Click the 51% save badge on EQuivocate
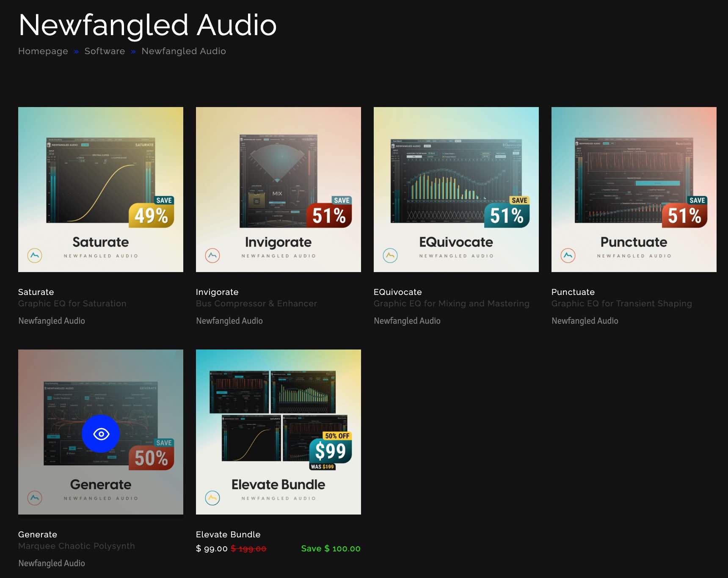 point(507,212)
